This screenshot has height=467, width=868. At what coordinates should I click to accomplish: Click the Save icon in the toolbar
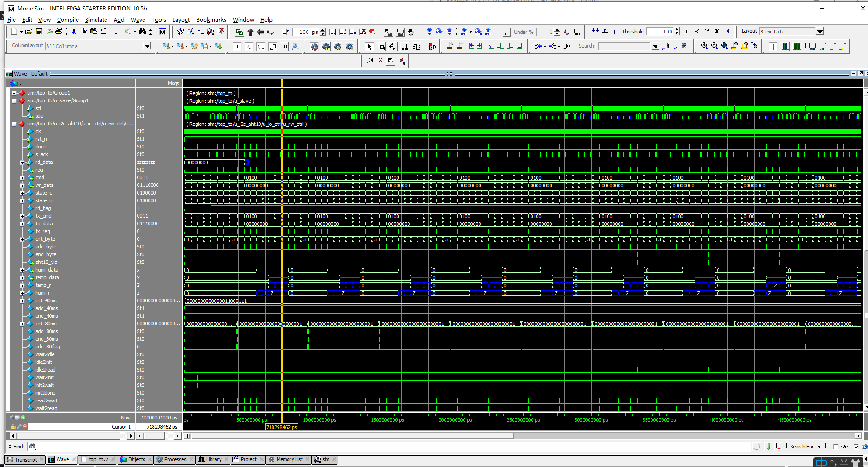[39, 31]
